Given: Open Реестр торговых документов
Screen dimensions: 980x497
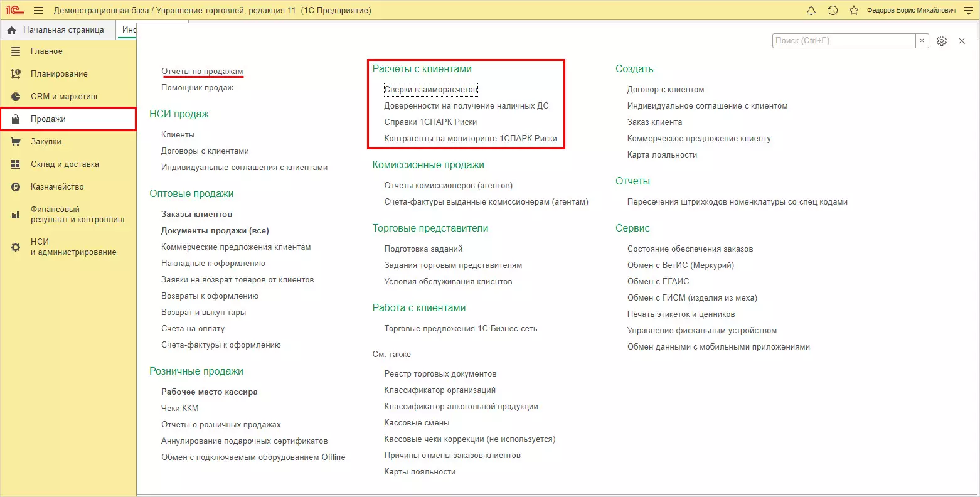Looking at the screenshot, I should click(x=440, y=374).
